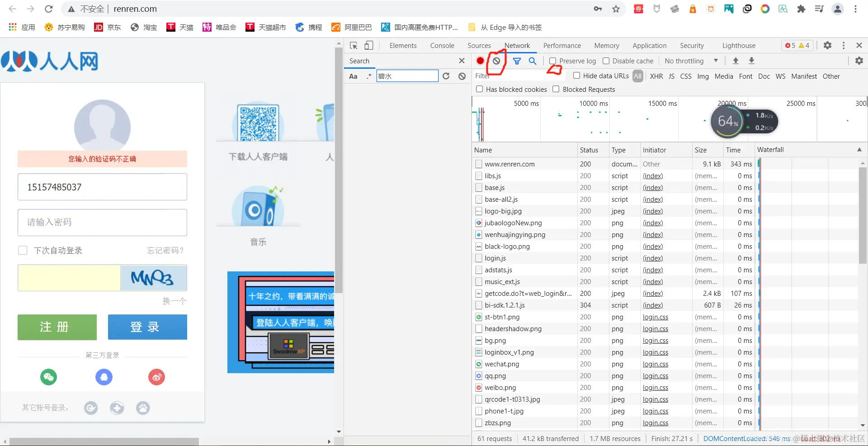The image size is (868, 446).
Task: Click the export HAR download icon
Action: coord(751,61)
